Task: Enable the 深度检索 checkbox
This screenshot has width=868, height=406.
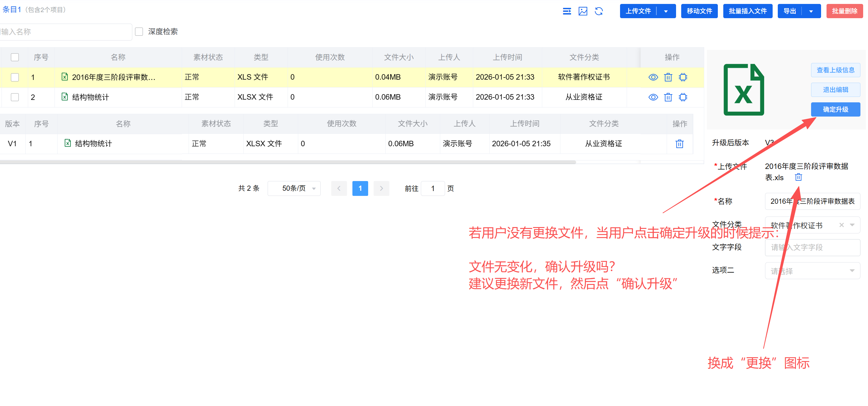Action: pyautogui.click(x=139, y=32)
